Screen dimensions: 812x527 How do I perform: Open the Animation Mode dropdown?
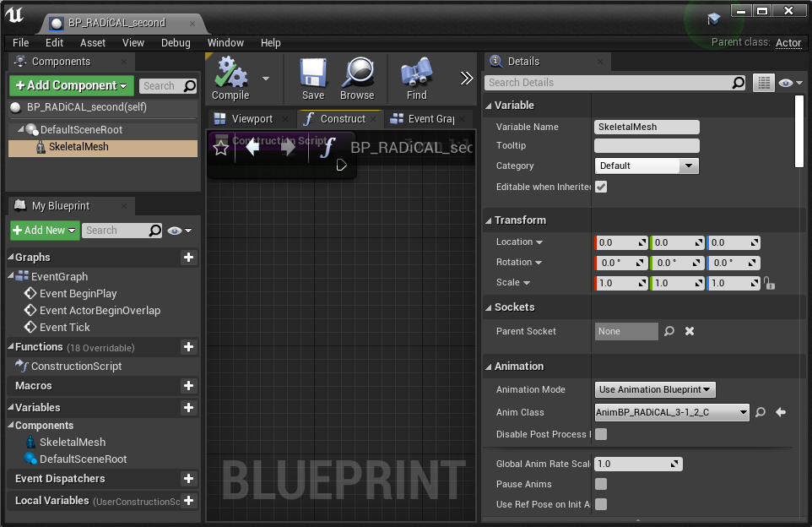click(654, 389)
